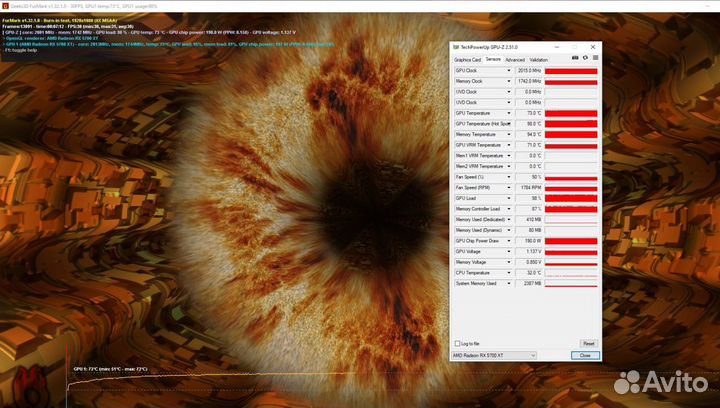The height and width of the screenshot is (408, 720).
Task: Open the GPU Load sensor dropdown
Action: tap(508, 198)
